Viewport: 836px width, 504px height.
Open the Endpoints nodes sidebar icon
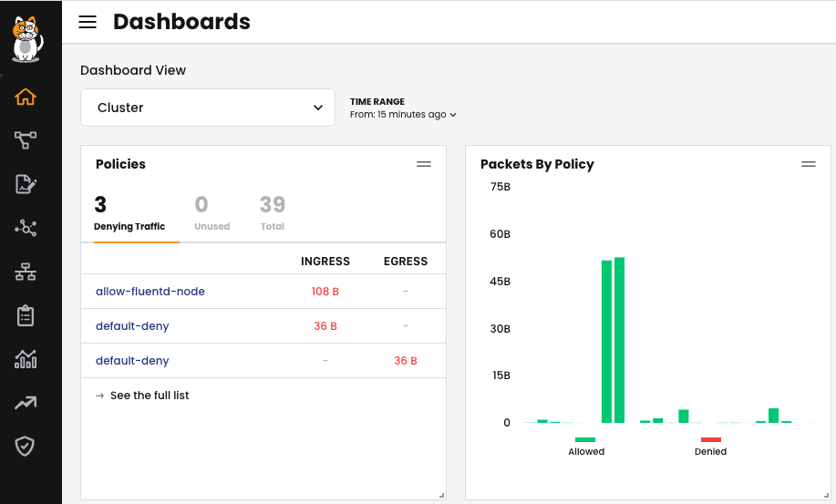coord(25,228)
